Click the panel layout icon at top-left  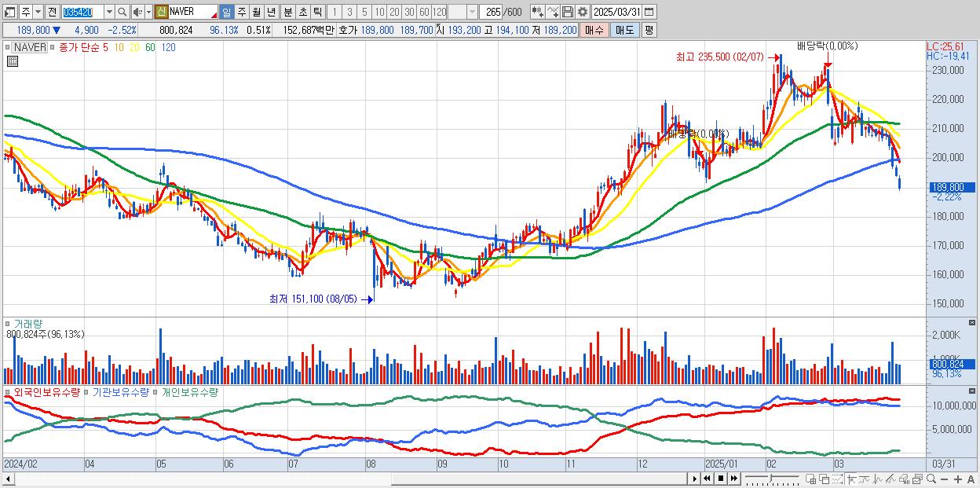coord(9,12)
